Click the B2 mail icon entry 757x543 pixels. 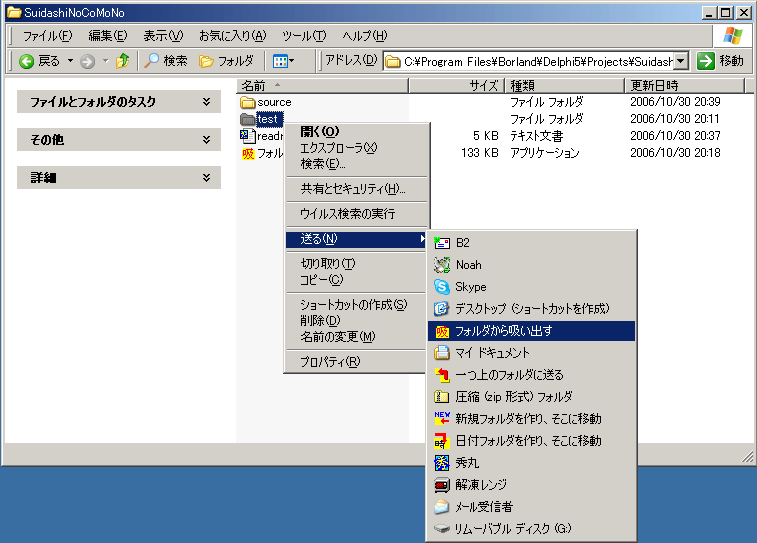click(442, 243)
